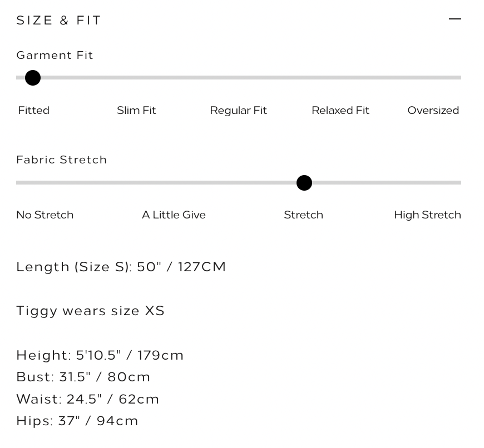Click the No Stretch label
Image resolution: width=484 pixels, height=448 pixels.
click(45, 215)
